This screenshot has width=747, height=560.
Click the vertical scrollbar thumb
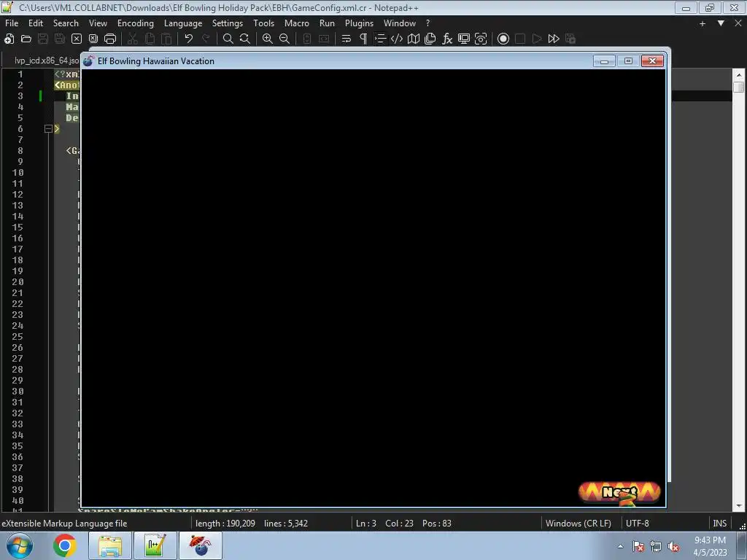tap(739, 87)
